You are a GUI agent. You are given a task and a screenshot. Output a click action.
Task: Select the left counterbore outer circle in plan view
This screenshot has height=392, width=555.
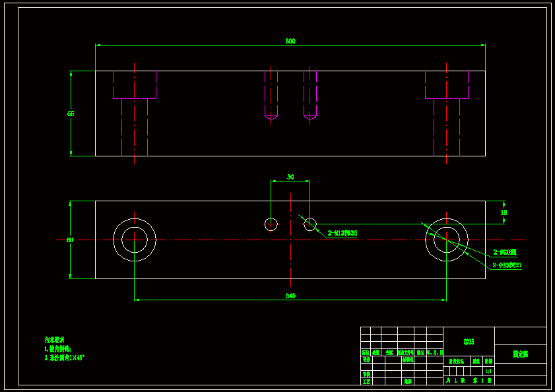point(135,240)
